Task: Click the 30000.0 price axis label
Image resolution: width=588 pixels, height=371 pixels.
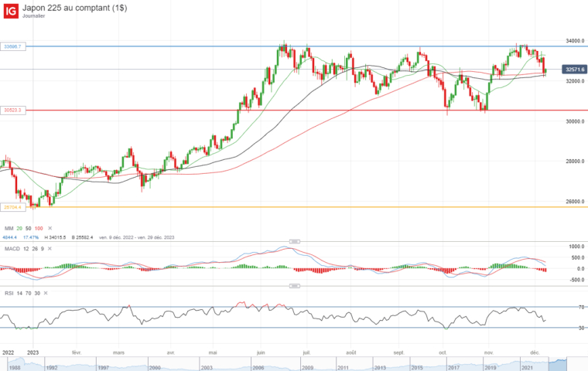Action: click(x=575, y=121)
